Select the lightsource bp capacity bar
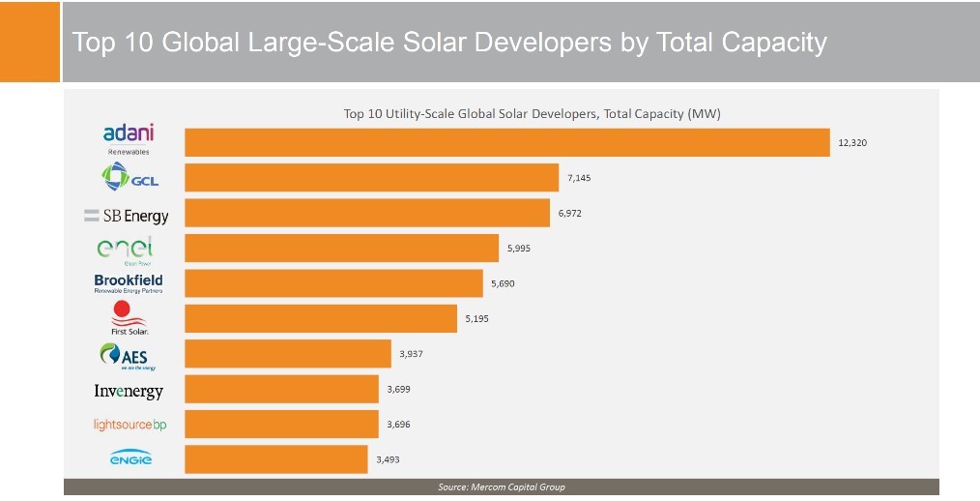 tap(282, 424)
